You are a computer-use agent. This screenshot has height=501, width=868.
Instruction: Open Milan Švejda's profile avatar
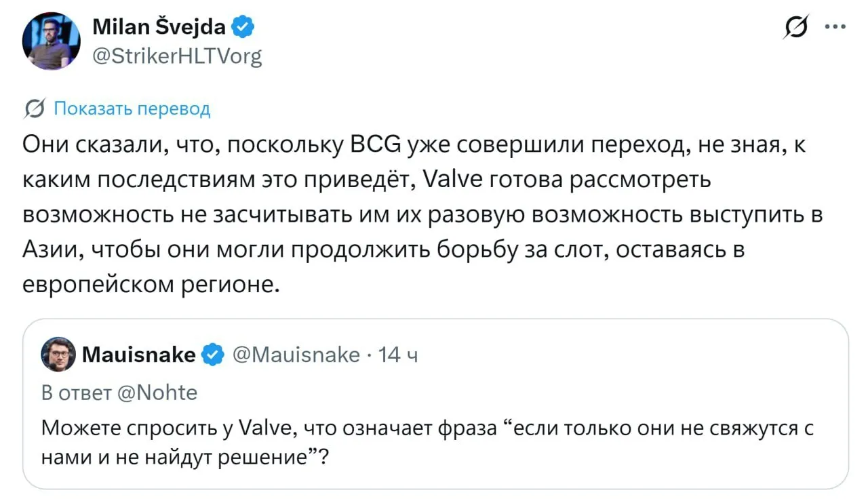tap(52, 41)
